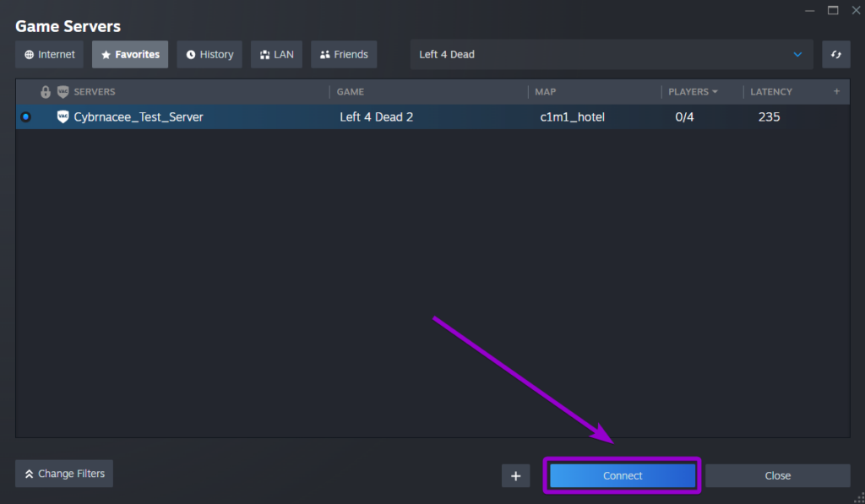Expand the Left 4 Dead game filter dropdown
The width and height of the screenshot is (865, 504).
coord(797,54)
